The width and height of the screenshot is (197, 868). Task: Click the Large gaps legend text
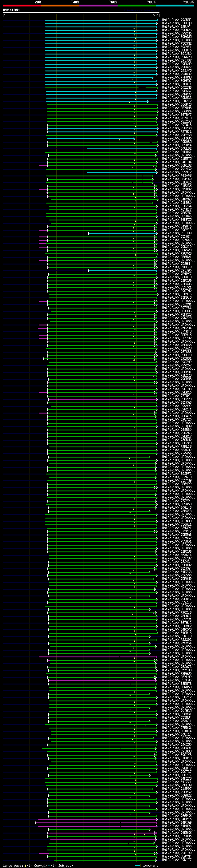[38, 865]
